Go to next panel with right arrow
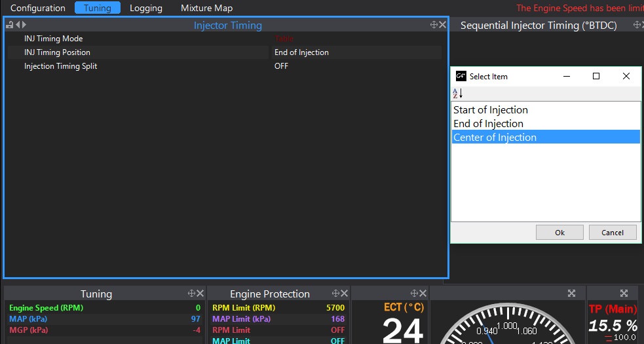This screenshot has width=644, height=344. pyautogui.click(x=24, y=25)
